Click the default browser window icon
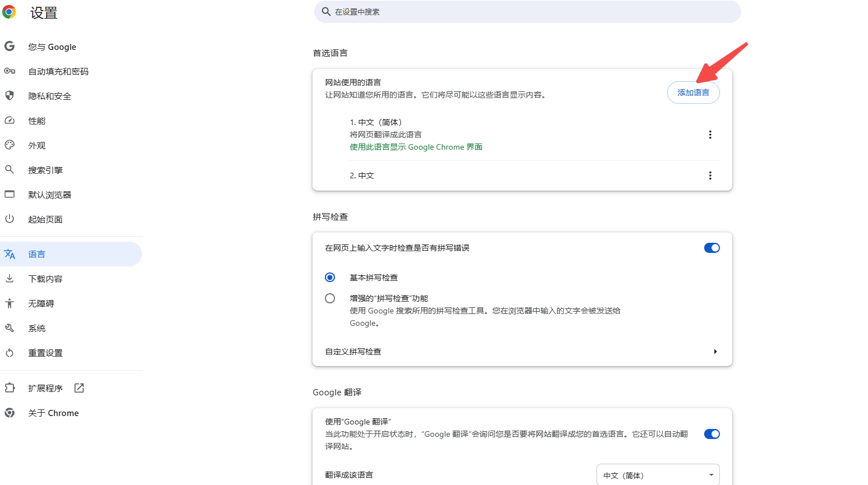The height and width of the screenshot is (485, 868). [10, 194]
